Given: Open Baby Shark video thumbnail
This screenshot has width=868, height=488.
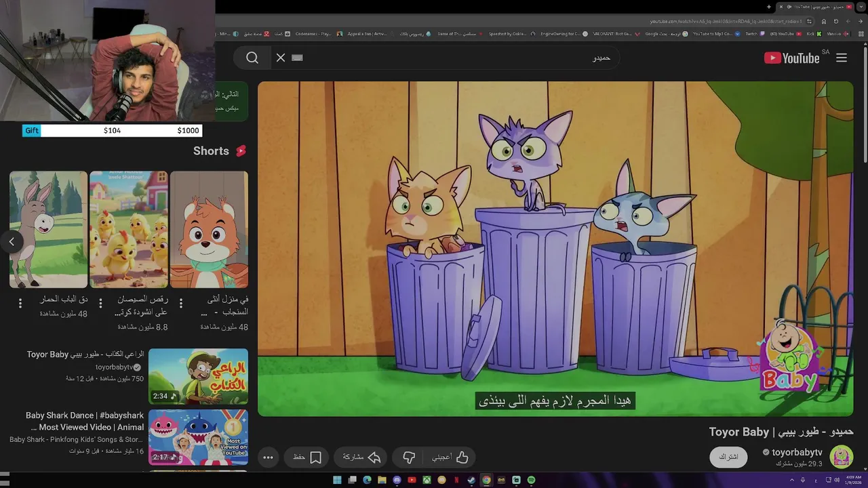Looking at the screenshot, I should [198, 437].
